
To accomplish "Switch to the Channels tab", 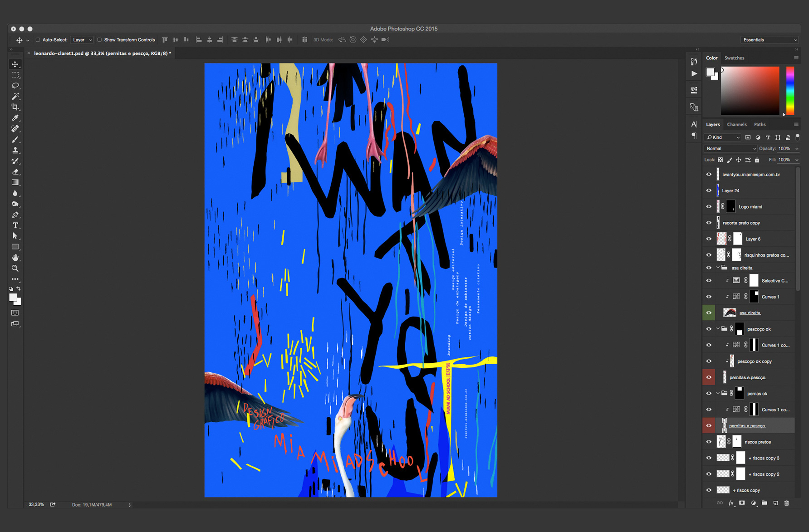I will (736, 124).
